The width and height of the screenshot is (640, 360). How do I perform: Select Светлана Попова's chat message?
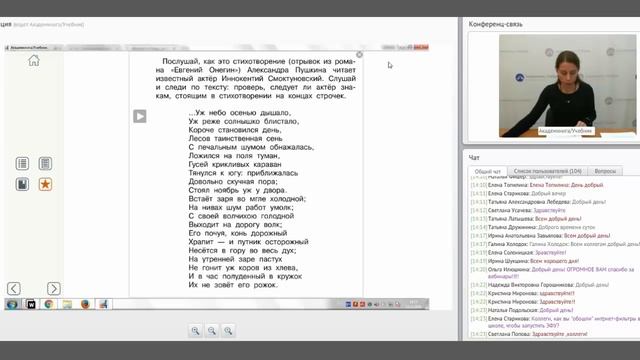(529, 334)
